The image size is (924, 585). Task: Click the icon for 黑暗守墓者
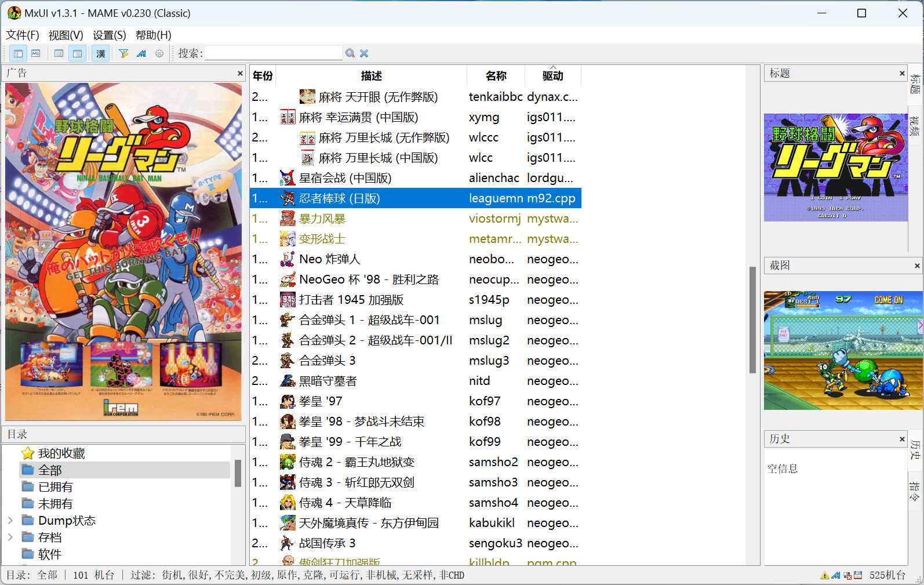coord(288,381)
